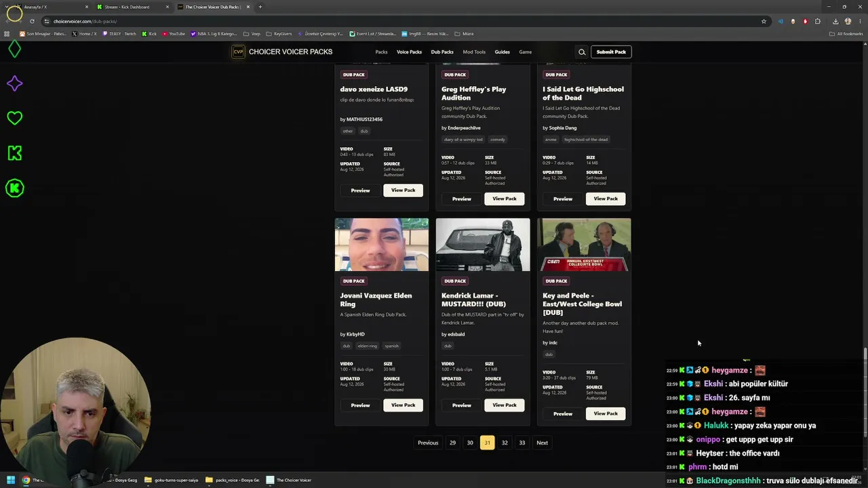Click the red shield extension icon
868x488 pixels.
pyautogui.click(x=805, y=21)
